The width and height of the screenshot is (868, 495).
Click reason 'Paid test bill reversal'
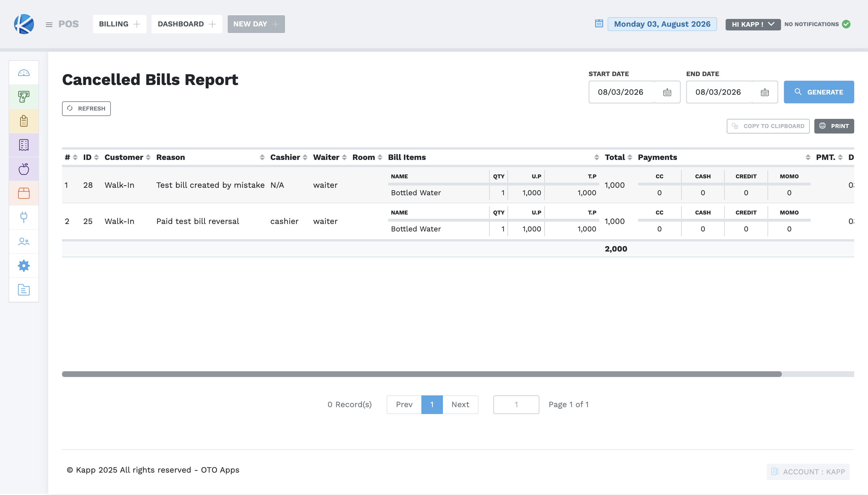pos(198,221)
